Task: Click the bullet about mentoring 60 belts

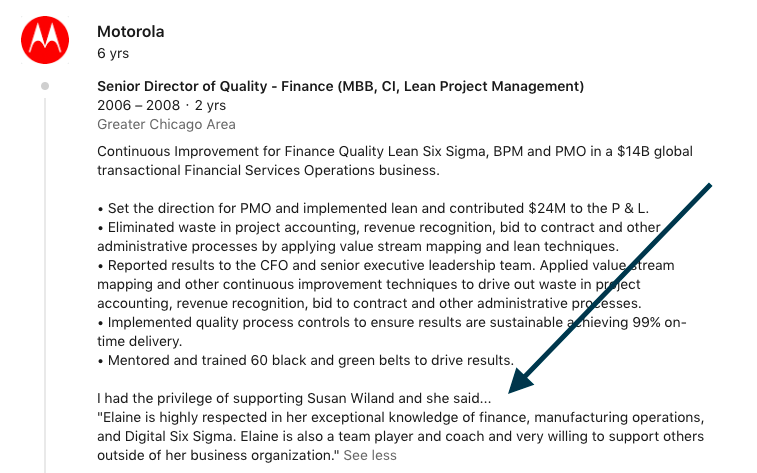Action: [x=306, y=361]
